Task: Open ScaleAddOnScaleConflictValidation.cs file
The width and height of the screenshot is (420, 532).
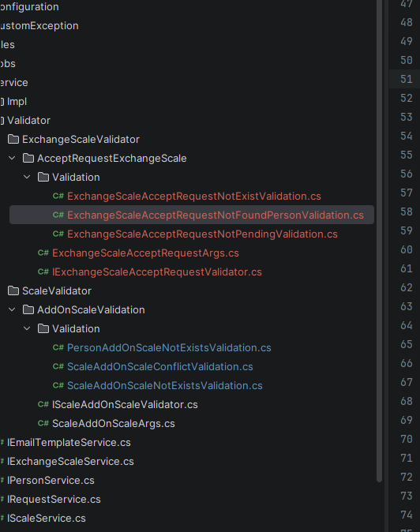Action: pyautogui.click(x=160, y=367)
